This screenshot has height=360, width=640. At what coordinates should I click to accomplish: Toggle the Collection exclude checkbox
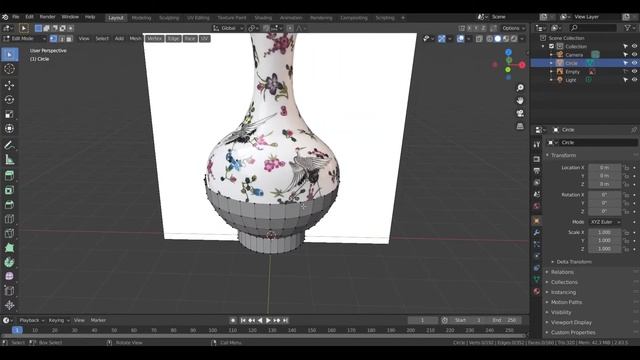pos(551,46)
